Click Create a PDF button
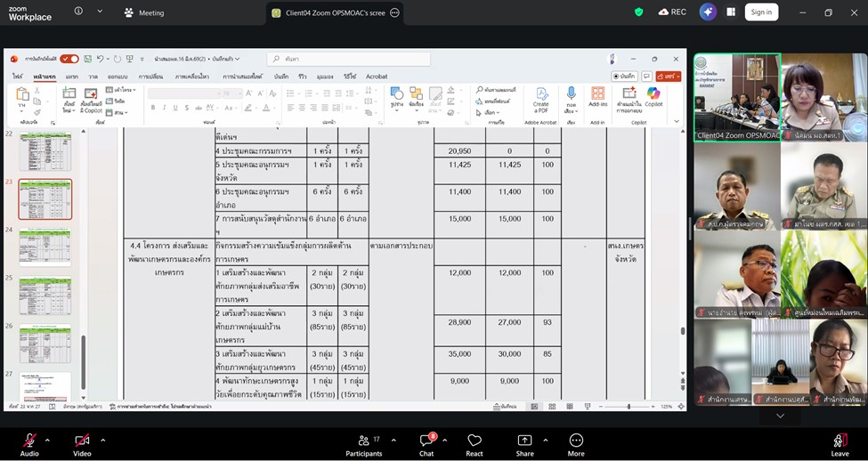Image resolution: width=868 pixels, height=461 pixels. tap(541, 100)
